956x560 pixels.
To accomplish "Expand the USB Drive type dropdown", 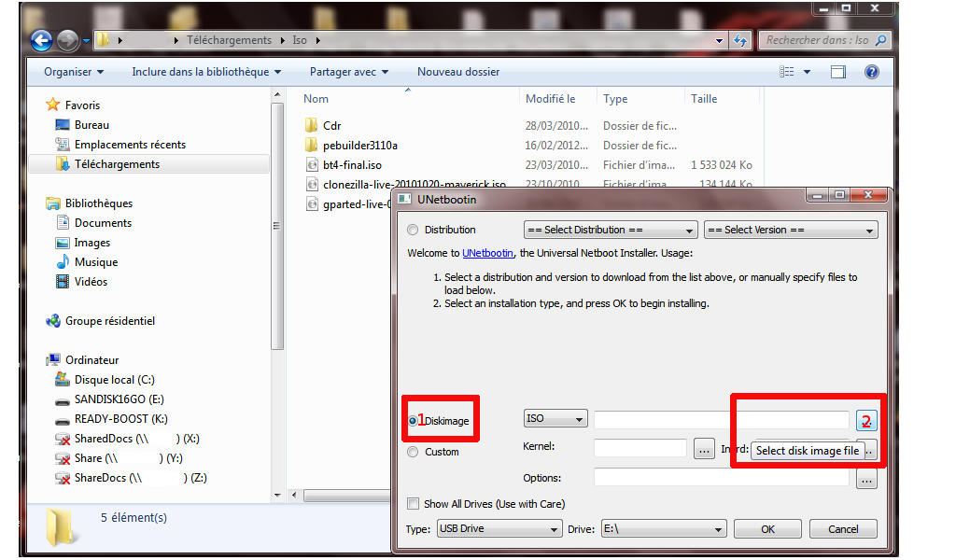I will click(x=499, y=529).
